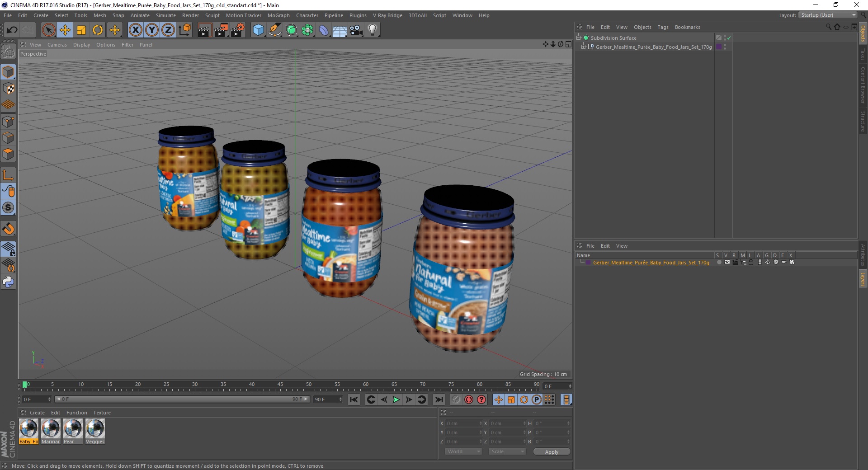This screenshot has height=470, width=868.
Task: Open Edit Render Settings
Action: 238,30
